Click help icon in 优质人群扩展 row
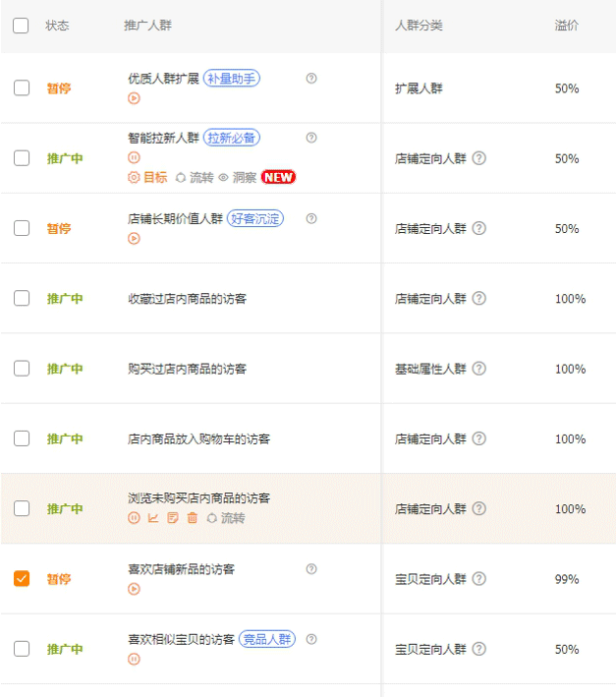616x698 pixels. coord(310,79)
